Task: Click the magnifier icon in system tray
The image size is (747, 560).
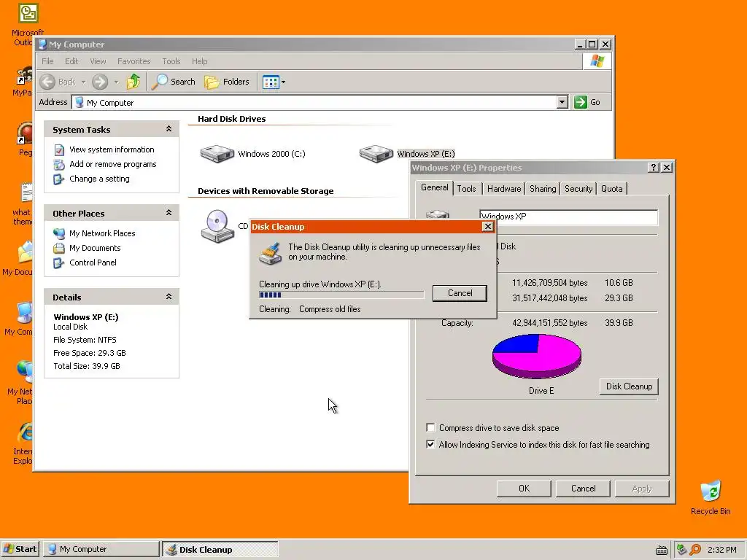Action: (x=695, y=550)
